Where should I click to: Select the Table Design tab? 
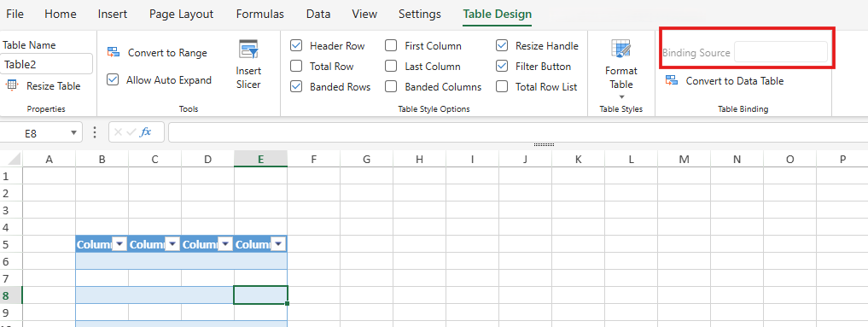pyautogui.click(x=497, y=15)
